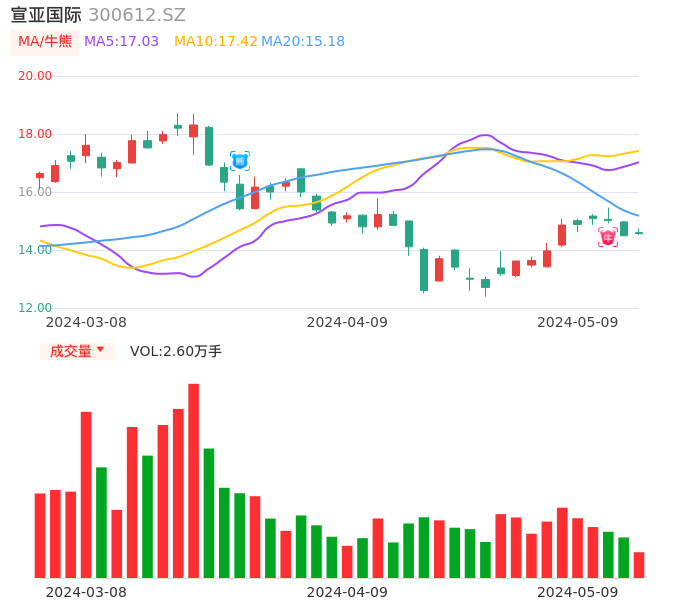This screenshot has height=606, width=686.
Task: Click the MA20:15.18 legend label
Action: click(303, 42)
